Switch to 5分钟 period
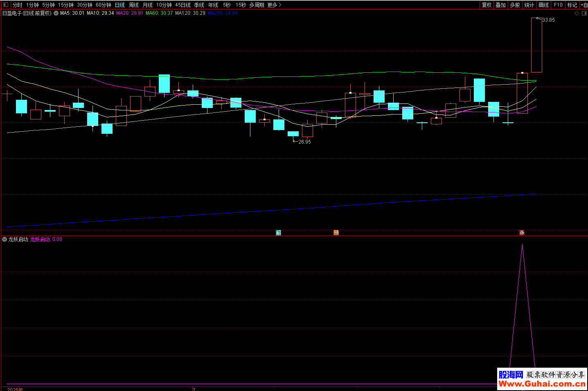This screenshot has height=391, width=588. [x=48, y=5]
